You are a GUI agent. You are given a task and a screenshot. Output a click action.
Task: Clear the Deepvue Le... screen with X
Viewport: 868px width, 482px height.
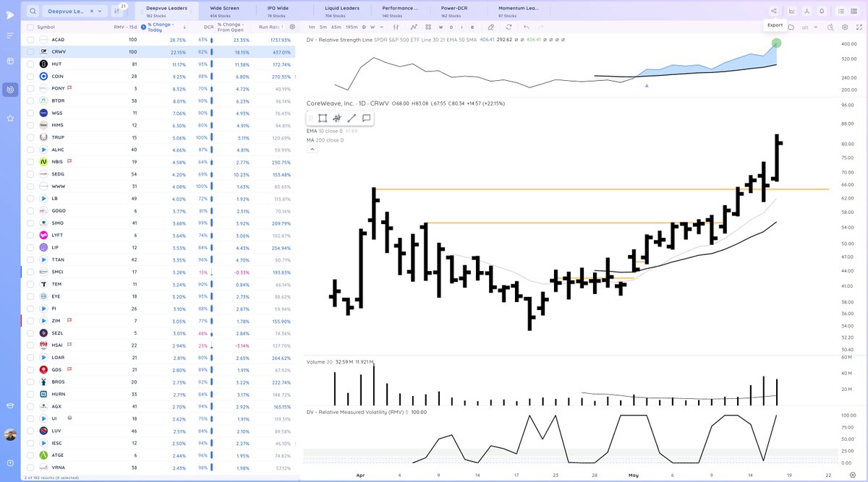coord(91,11)
